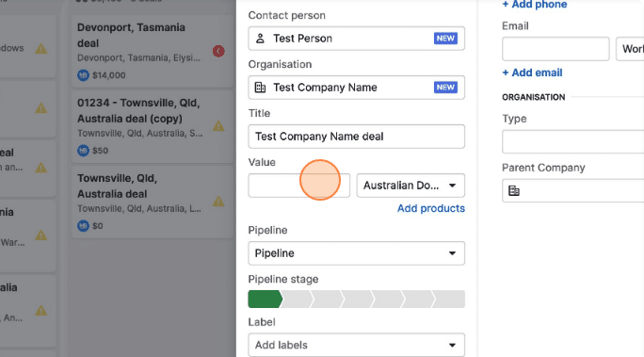Click the Organisation field Test Company Name
644x357 pixels.
[x=357, y=88]
